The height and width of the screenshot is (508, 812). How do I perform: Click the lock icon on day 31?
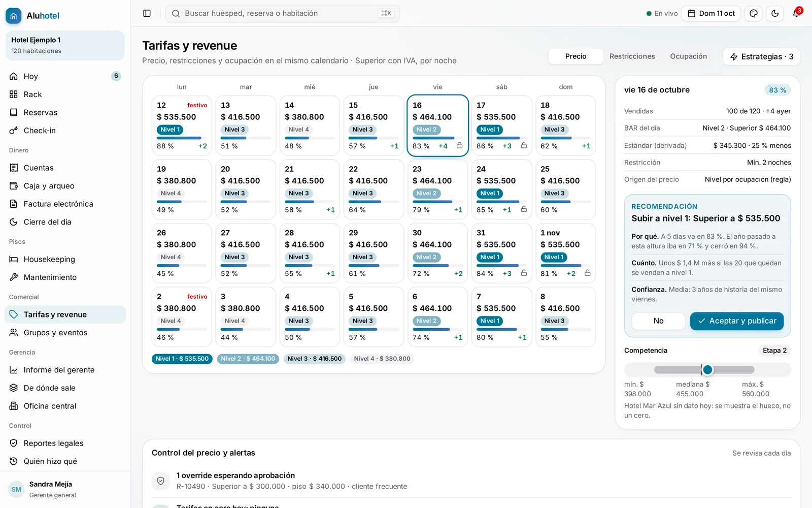tap(524, 273)
